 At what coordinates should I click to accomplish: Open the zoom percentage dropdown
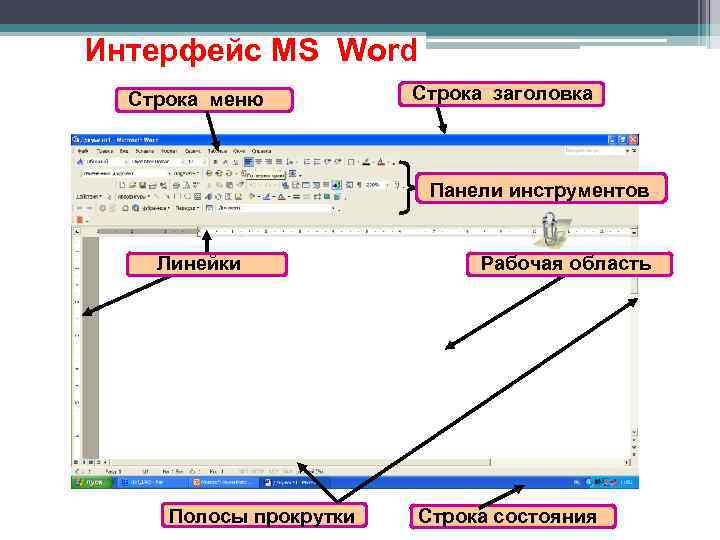tap(387, 185)
